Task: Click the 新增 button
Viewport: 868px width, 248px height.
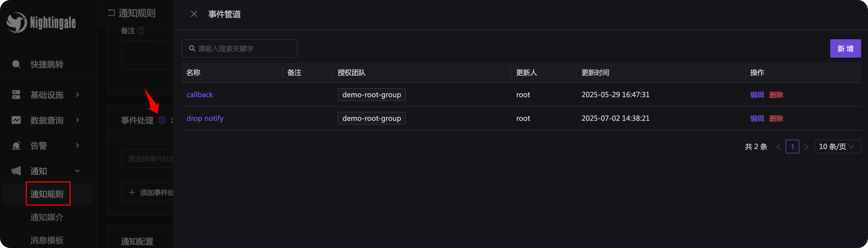Action: (x=845, y=48)
